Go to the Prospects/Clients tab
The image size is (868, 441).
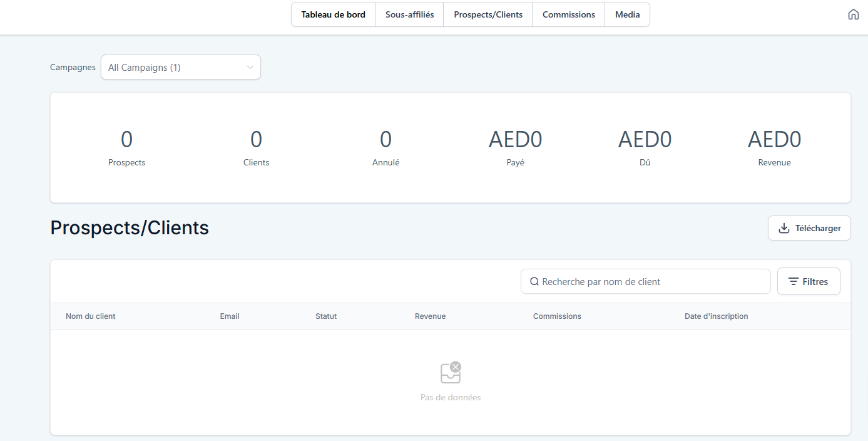tap(488, 14)
